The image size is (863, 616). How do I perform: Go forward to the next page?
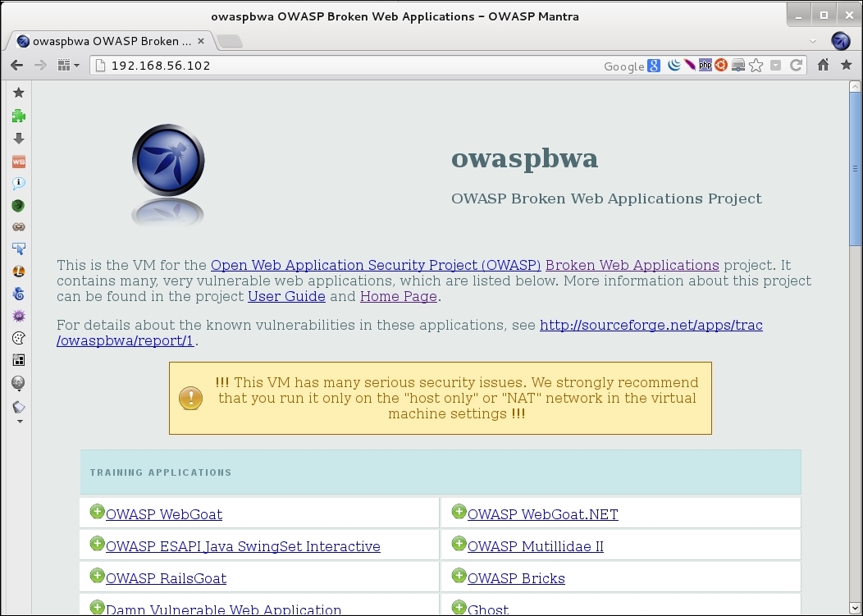[x=40, y=66]
